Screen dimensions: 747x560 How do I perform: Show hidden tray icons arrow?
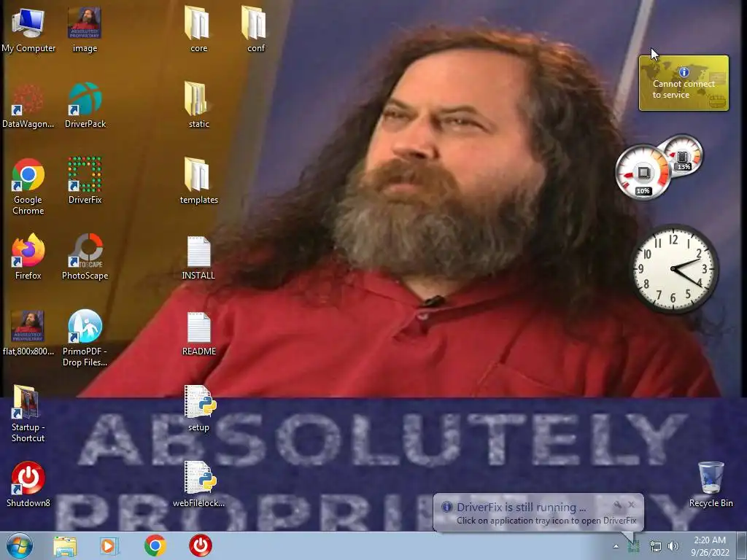click(616, 546)
